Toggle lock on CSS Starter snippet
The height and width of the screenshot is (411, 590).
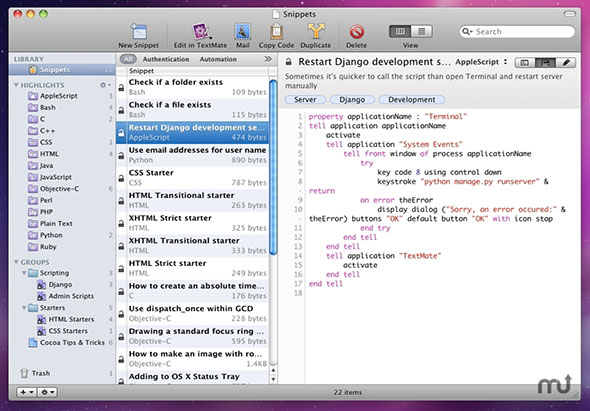[121, 178]
